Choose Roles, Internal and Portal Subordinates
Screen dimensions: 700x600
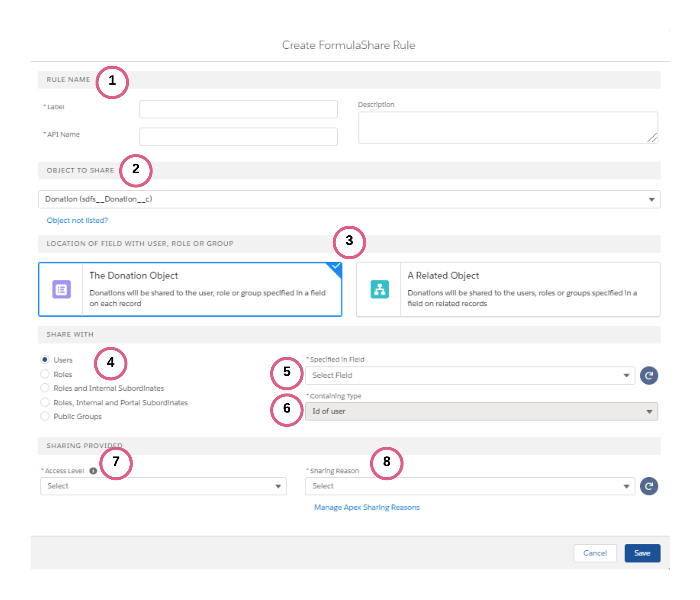pos(45,402)
